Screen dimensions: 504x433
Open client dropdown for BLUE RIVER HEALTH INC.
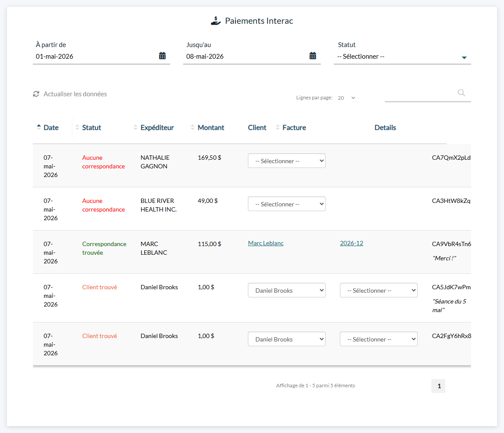click(x=286, y=204)
